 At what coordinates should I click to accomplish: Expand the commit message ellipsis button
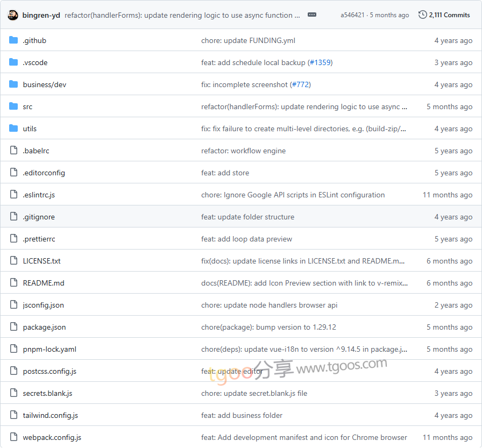pos(312,15)
